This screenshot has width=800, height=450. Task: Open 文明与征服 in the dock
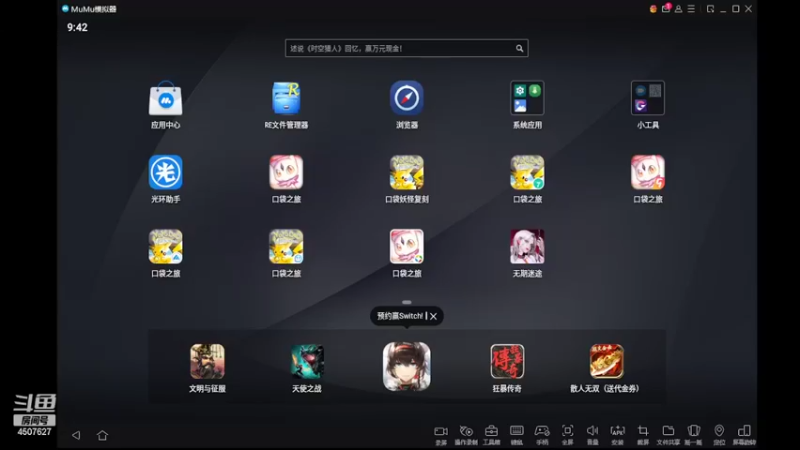(207, 361)
